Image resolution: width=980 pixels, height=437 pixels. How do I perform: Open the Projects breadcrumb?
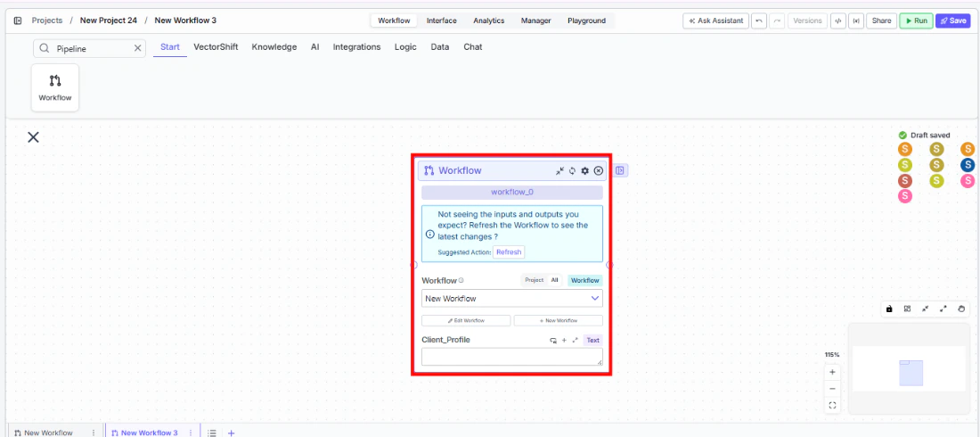[x=47, y=21]
